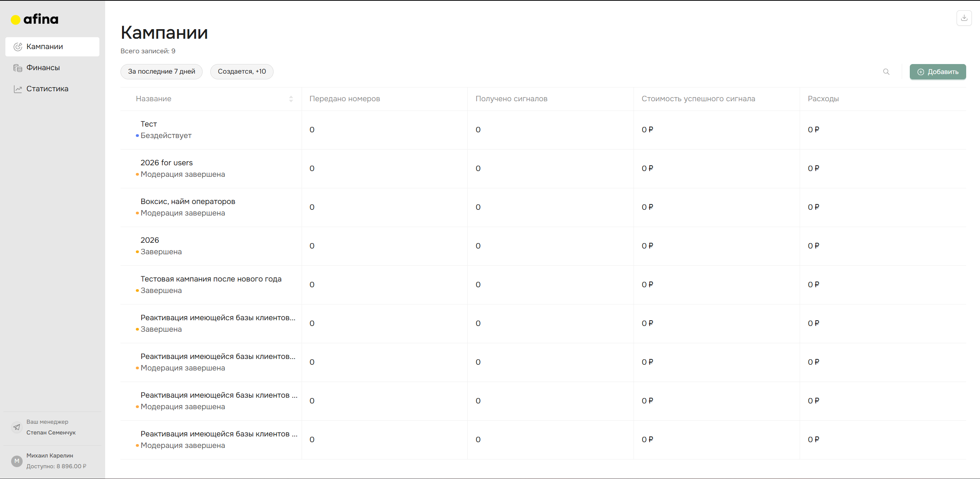Click the user avatar M icon
Viewport: 980px width, 479px height.
click(x=17, y=461)
